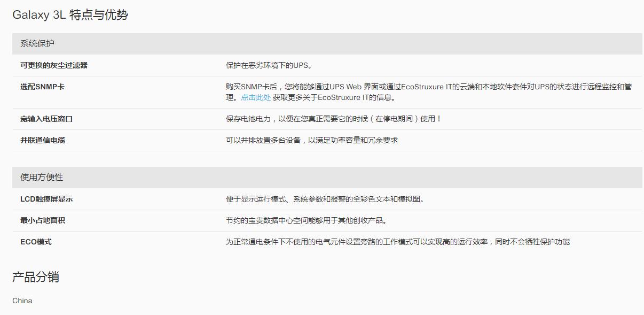Screen dimensions: 644x315
Task: Select the 并联通信电缆 feature label
Action: pos(43,140)
